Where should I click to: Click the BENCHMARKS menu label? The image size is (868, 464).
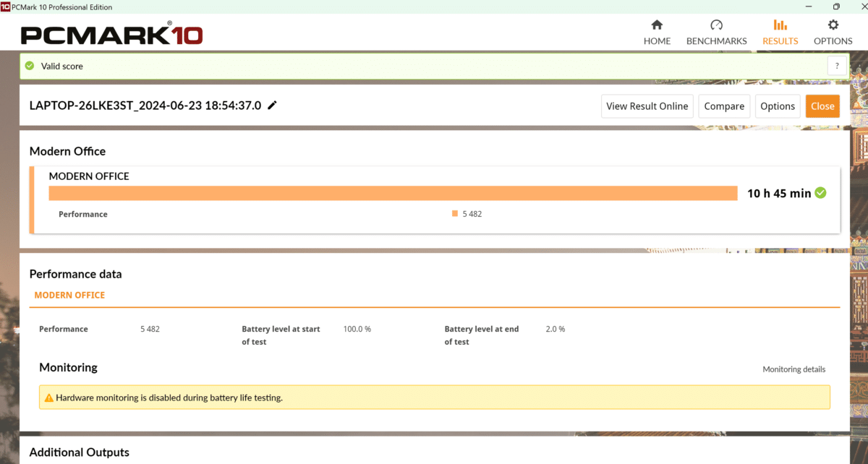(716, 41)
